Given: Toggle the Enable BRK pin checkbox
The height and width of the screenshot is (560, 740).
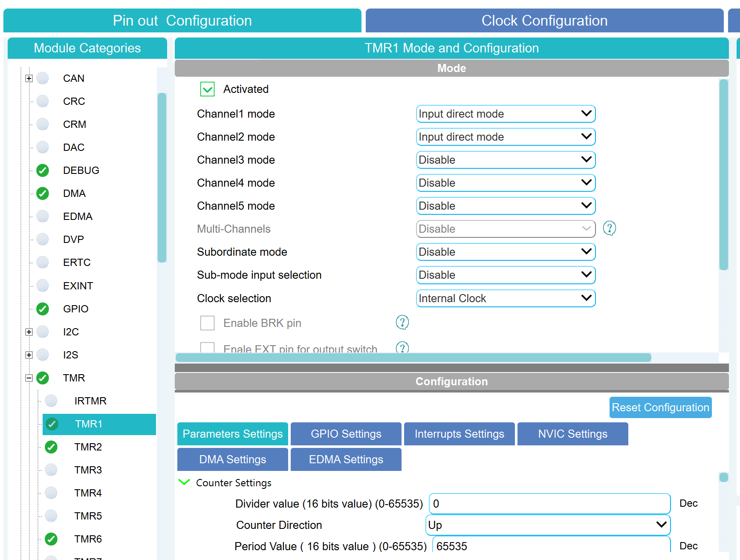Looking at the screenshot, I should (208, 323).
